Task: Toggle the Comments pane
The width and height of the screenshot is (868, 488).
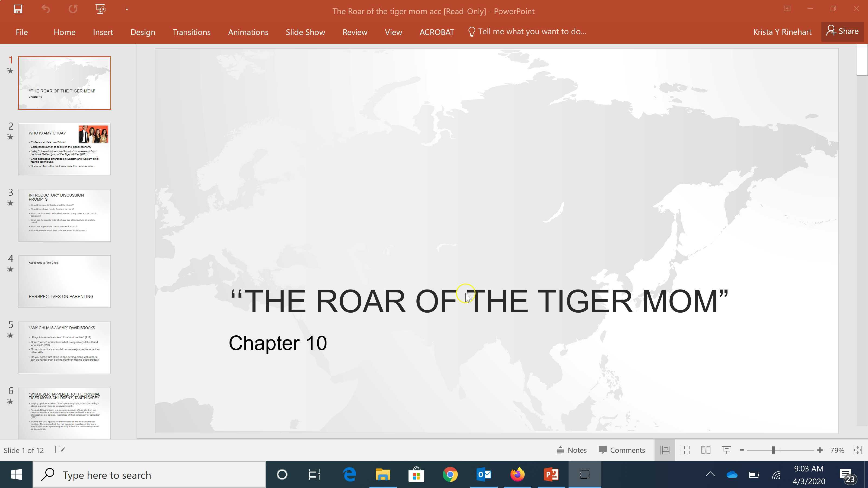Action: coord(622,450)
